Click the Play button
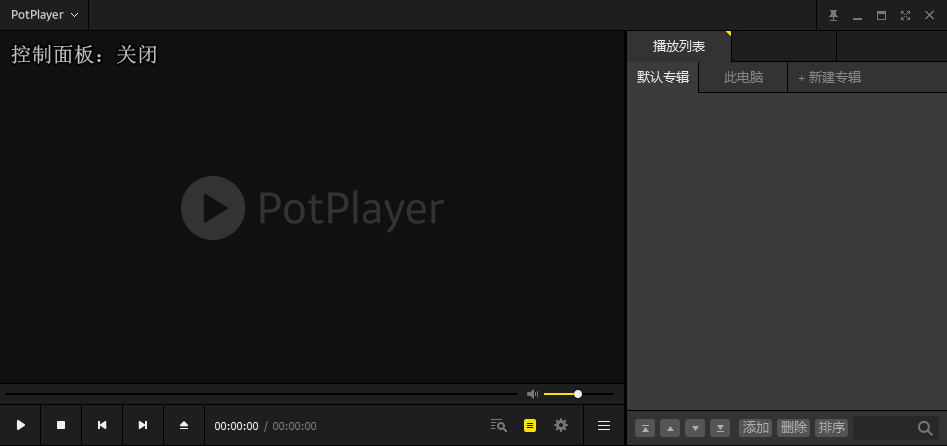 tap(21, 425)
